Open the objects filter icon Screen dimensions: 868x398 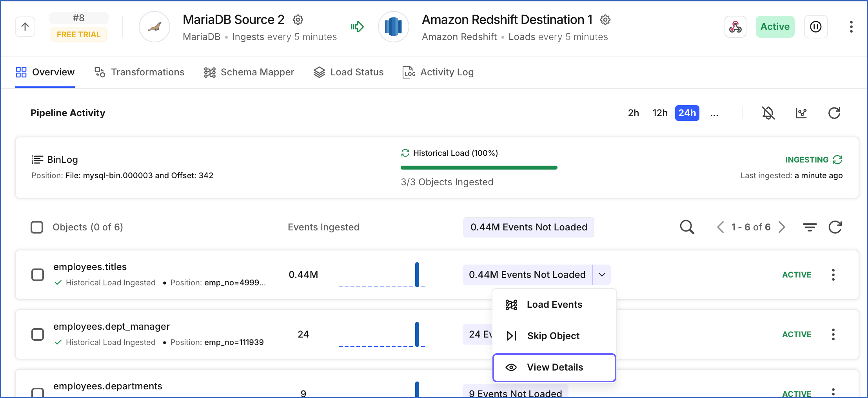810,227
